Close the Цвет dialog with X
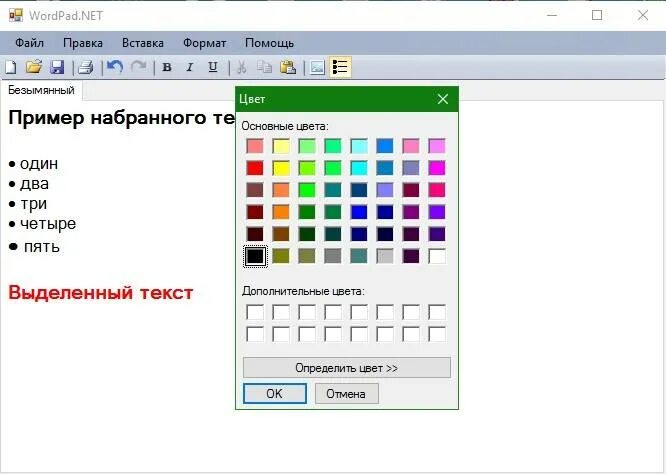Screen dimensions: 666x474 (x=443, y=99)
